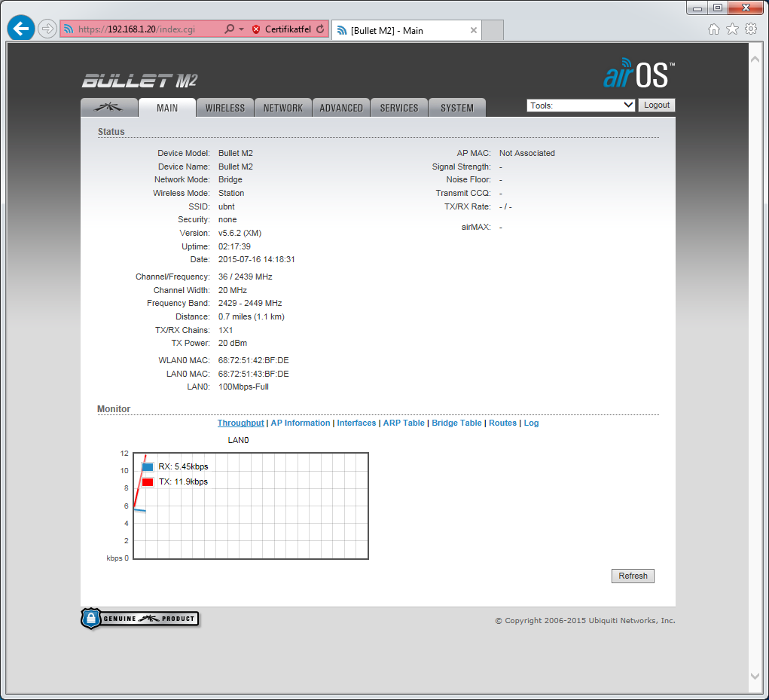Click the Logout button
Screen dimensions: 769x700
pos(657,105)
